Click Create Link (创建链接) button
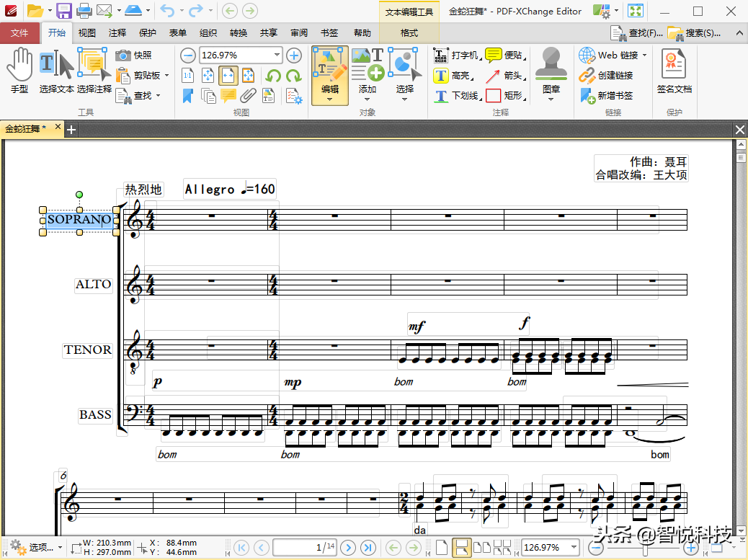748x560 pixels. coord(607,76)
